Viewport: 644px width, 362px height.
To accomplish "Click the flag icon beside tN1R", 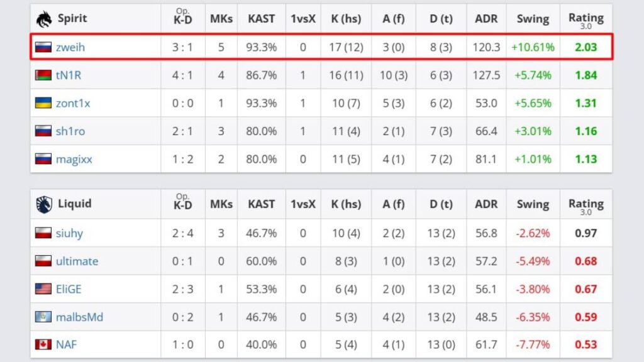I will (43, 75).
